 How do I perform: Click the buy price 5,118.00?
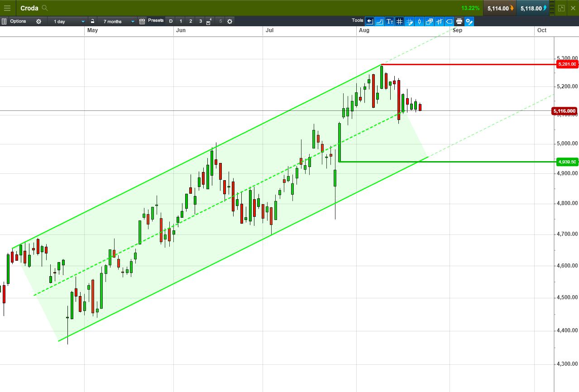(x=533, y=8)
